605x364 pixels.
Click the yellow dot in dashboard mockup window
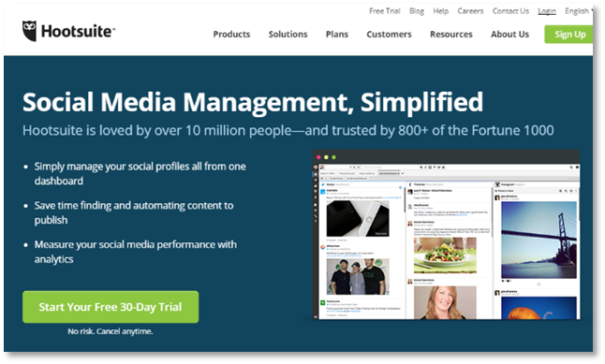(326, 157)
